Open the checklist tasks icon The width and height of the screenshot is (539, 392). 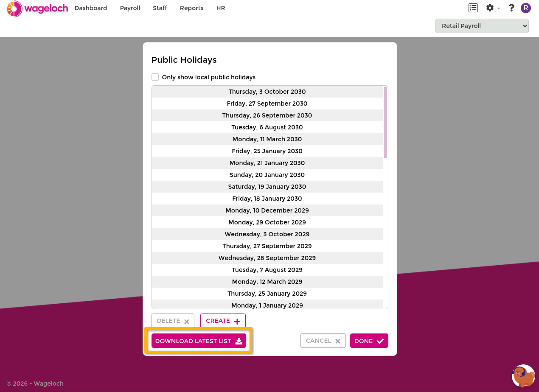point(473,8)
